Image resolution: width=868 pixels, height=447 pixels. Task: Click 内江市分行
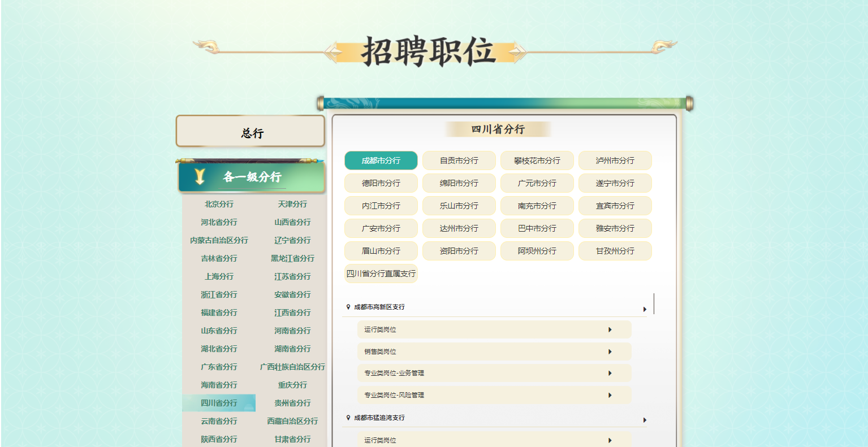pyautogui.click(x=381, y=206)
